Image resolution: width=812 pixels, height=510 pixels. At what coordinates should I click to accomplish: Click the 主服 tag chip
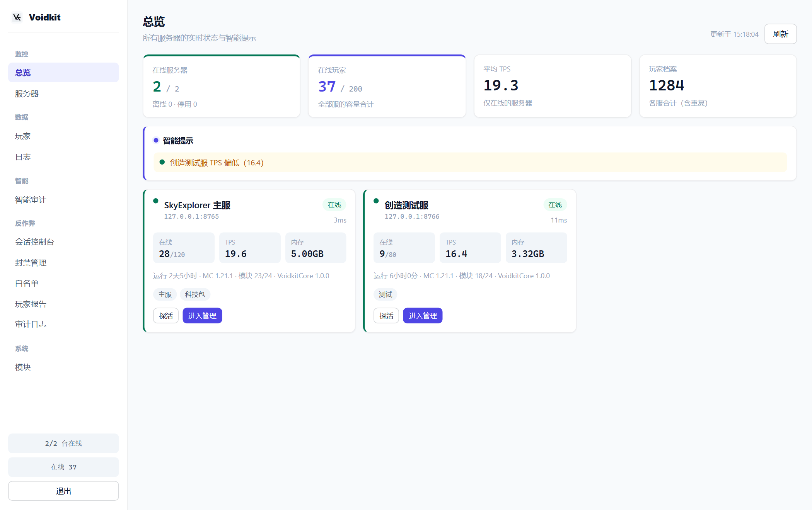point(165,294)
